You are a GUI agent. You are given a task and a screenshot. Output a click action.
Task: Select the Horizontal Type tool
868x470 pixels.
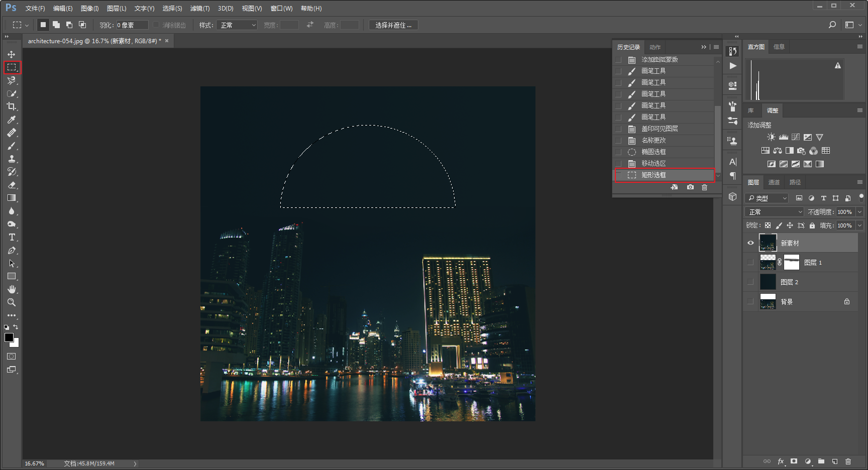coord(11,237)
